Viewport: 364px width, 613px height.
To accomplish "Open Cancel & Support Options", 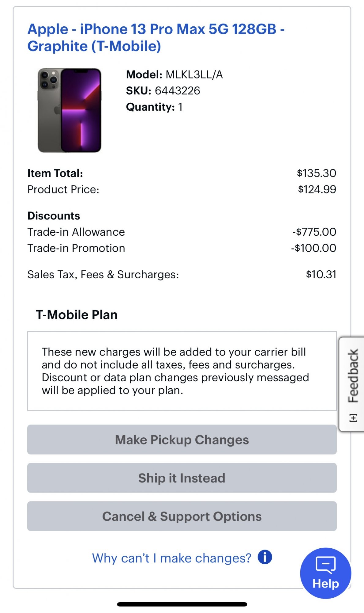I will [x=182, y=516].
